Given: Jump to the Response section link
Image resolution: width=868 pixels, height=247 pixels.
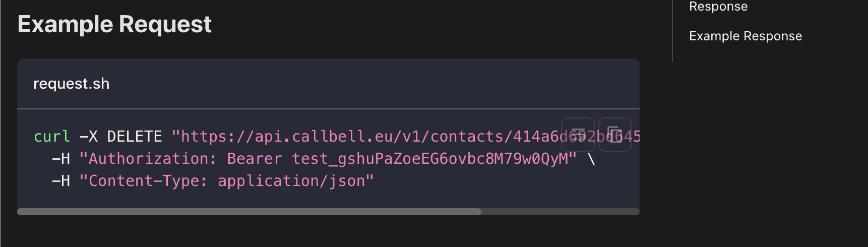Looking at the screenshot, I should (718, 7).
